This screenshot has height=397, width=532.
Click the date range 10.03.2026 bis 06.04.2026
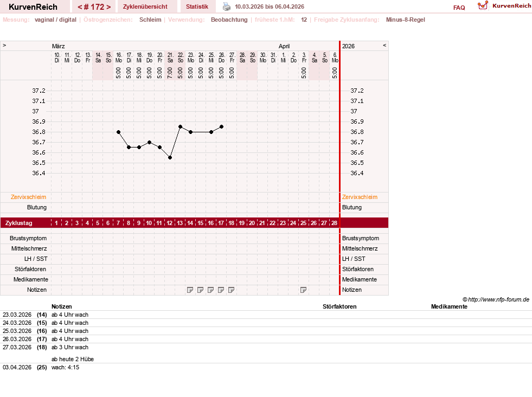pyautogui.click(x=270, y=7)
